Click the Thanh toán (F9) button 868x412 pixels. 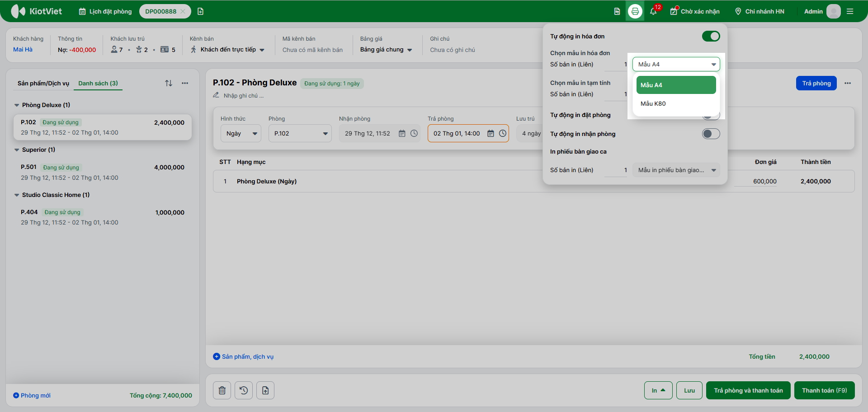[x=825, y=390]
